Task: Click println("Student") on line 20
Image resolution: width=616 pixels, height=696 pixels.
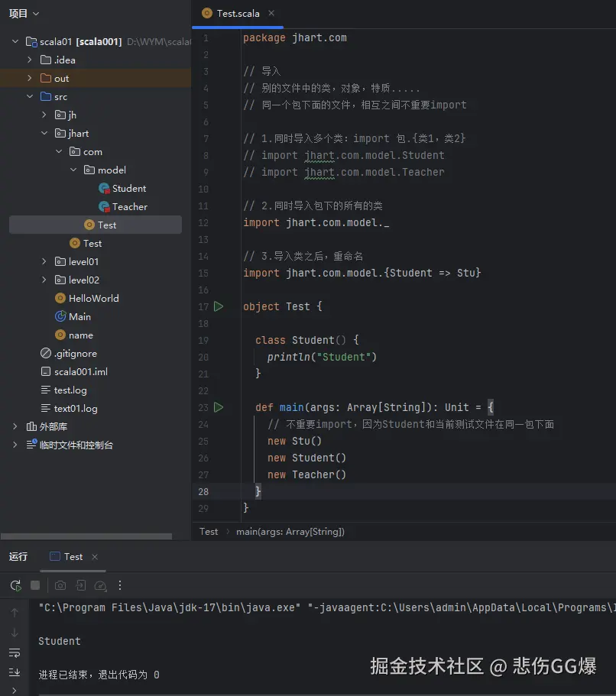Action: coord(322,357)
